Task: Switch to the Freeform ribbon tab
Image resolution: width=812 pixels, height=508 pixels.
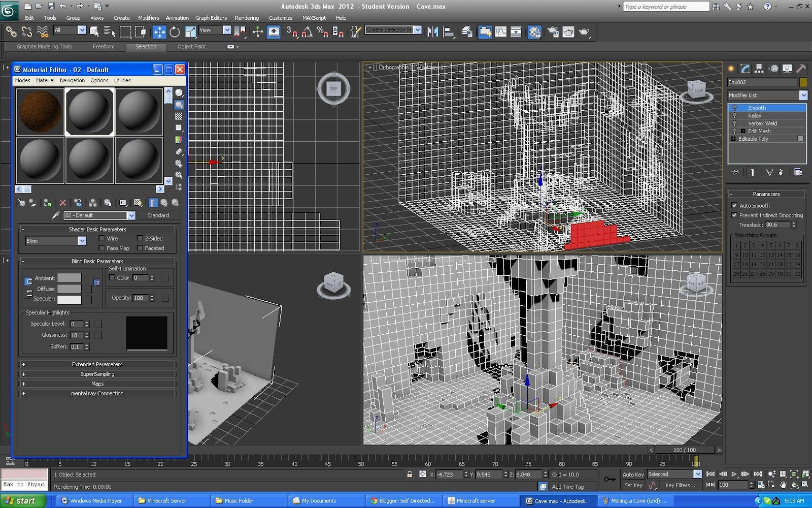Action: pos(104,46)
